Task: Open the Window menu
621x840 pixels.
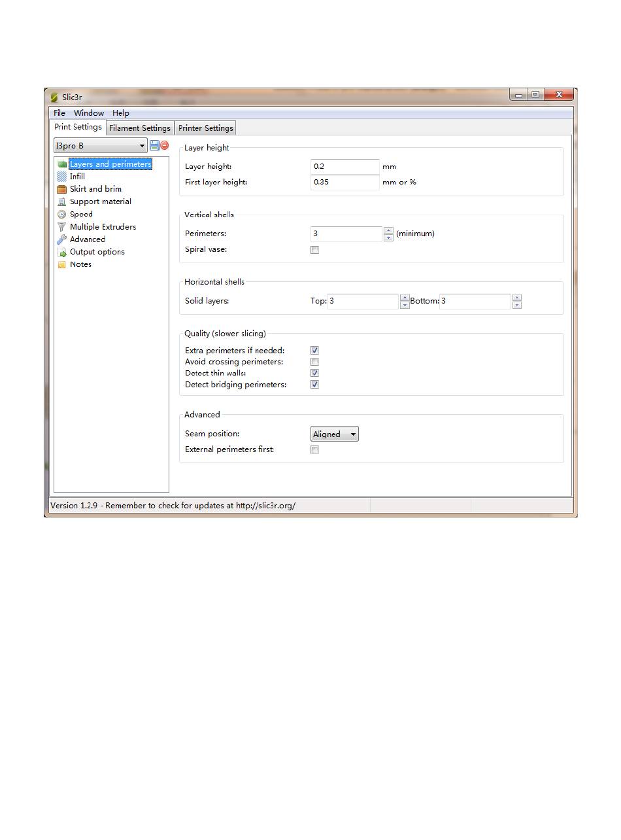Action: tap(89, 113)
